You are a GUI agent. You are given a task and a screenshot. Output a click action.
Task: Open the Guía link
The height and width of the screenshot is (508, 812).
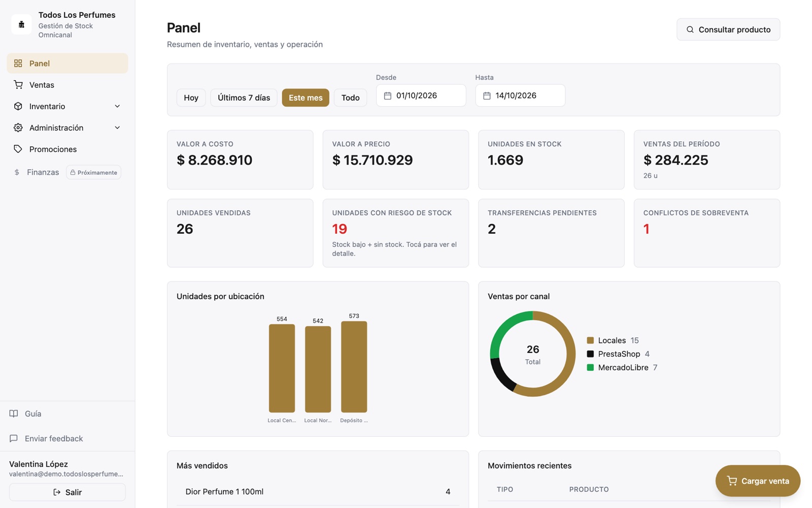(67, 414)
